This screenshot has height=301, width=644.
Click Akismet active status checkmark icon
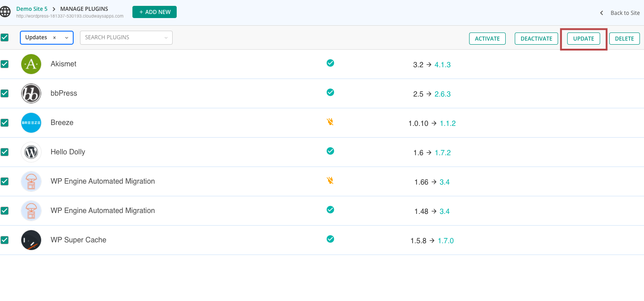[330, 63]
